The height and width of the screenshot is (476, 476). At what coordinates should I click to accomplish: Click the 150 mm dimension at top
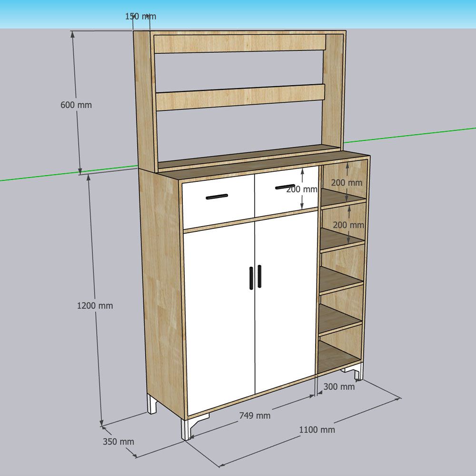click(x=140, y=16)
